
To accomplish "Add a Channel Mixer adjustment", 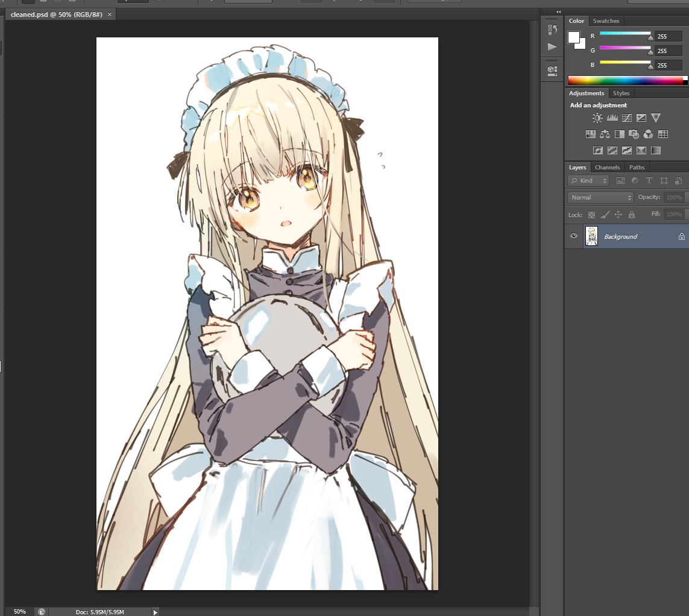I will pos(648,134).
